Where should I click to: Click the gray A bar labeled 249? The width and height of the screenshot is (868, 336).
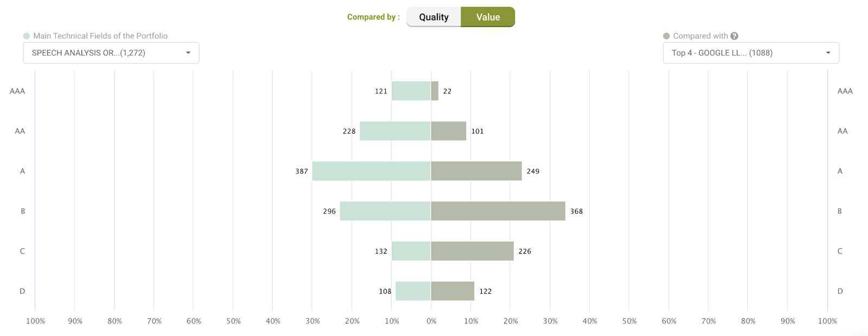click(x=476, y=171)
